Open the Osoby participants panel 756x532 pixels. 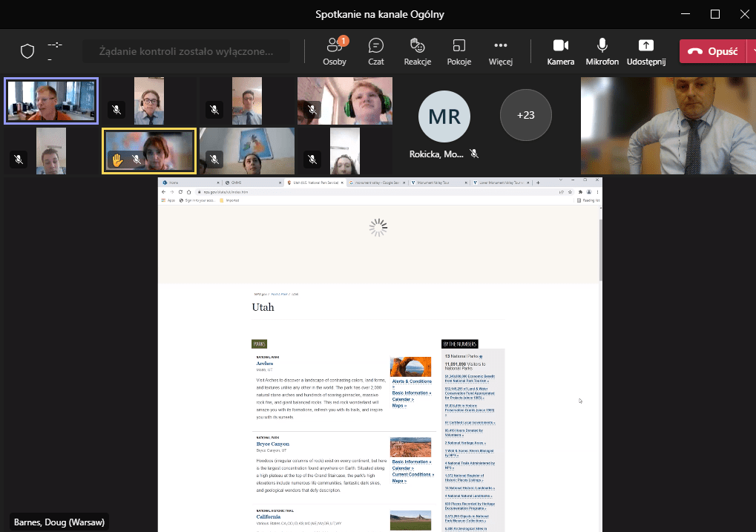click(x=334, y=50)
